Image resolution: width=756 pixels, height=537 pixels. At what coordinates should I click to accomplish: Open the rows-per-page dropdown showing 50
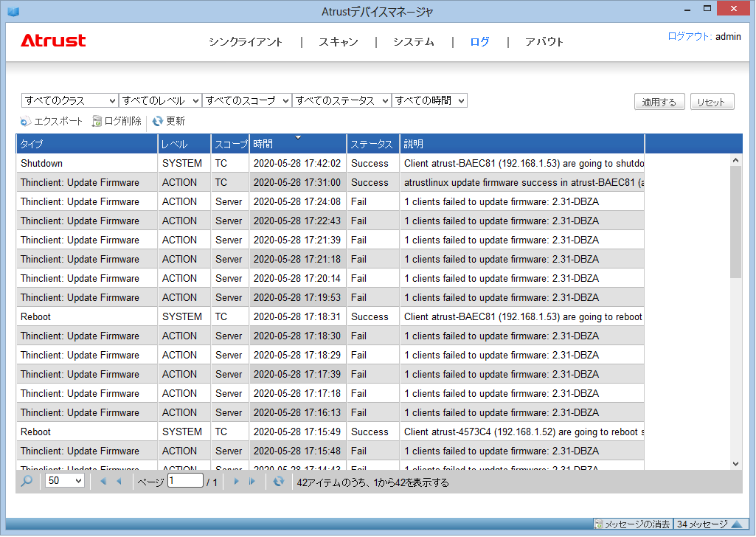point(65,481)
